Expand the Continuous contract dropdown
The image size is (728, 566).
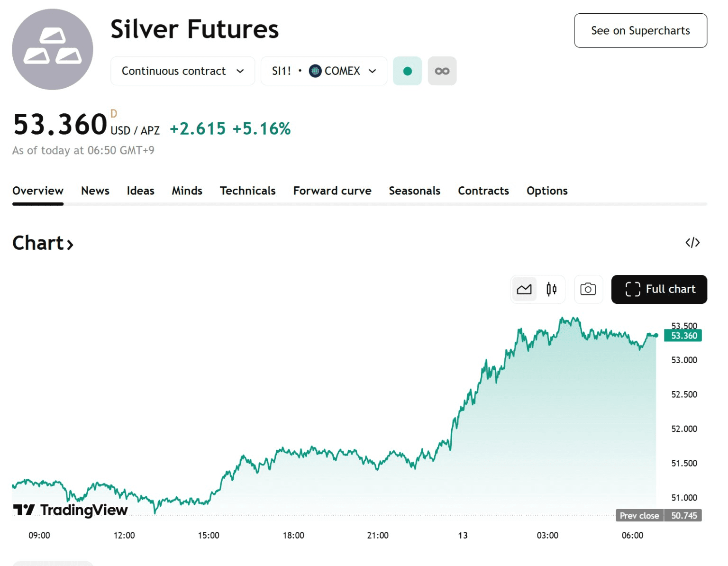coord(182,71)
